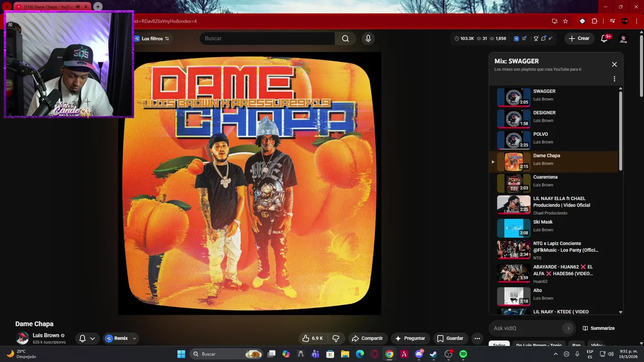Play Alto by Luis Brown in the playlist

(x=553, y=296)
